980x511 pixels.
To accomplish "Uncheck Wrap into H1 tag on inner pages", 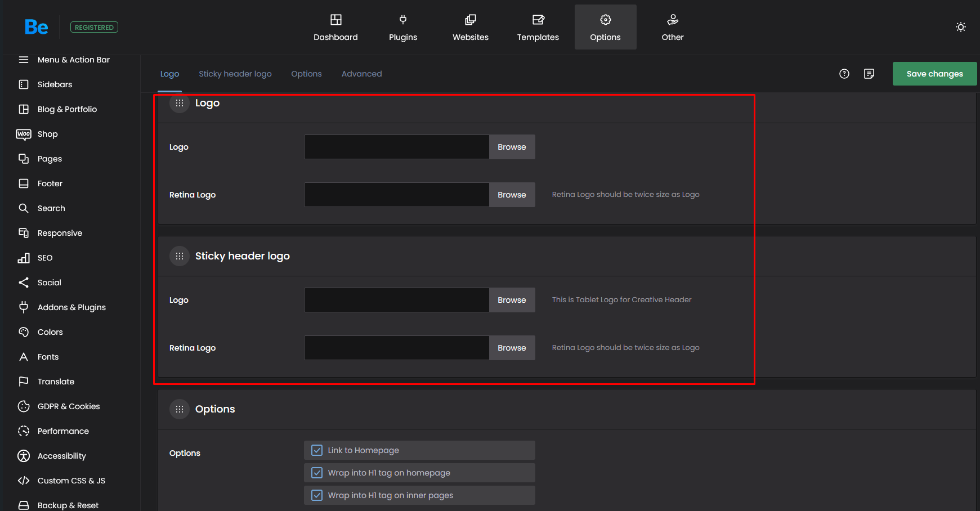I will tap(317, 495).
